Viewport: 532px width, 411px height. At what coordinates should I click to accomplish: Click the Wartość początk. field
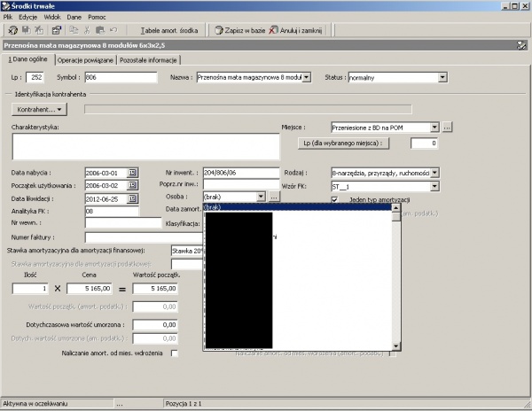(x=155, y=289)
